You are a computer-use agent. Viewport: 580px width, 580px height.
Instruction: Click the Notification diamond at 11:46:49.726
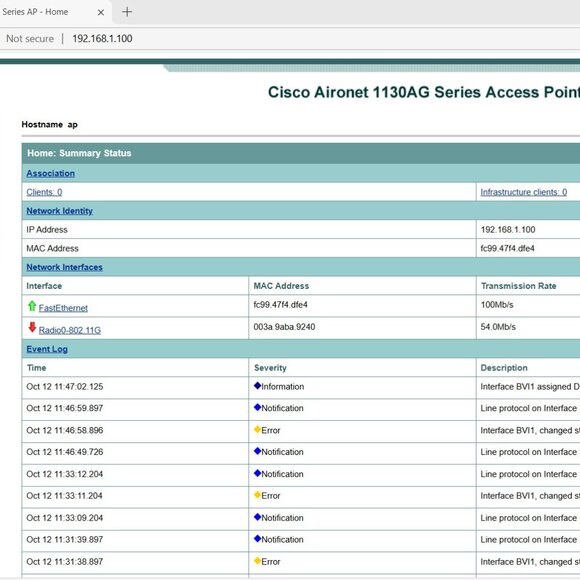257,451
